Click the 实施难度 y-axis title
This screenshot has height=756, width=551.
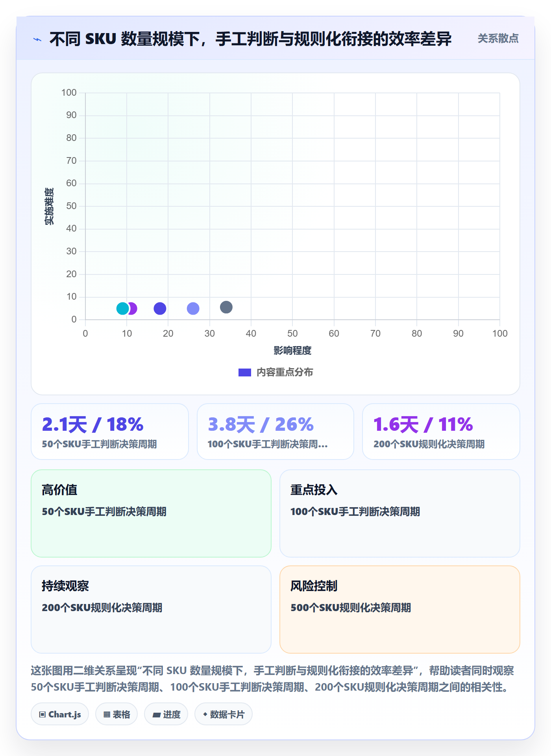[x=49, y=206]
